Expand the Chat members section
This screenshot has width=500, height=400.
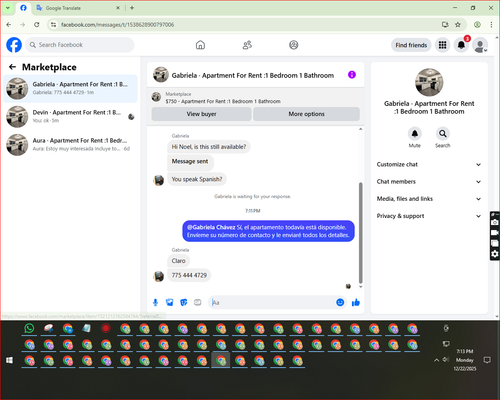(429, 182)
